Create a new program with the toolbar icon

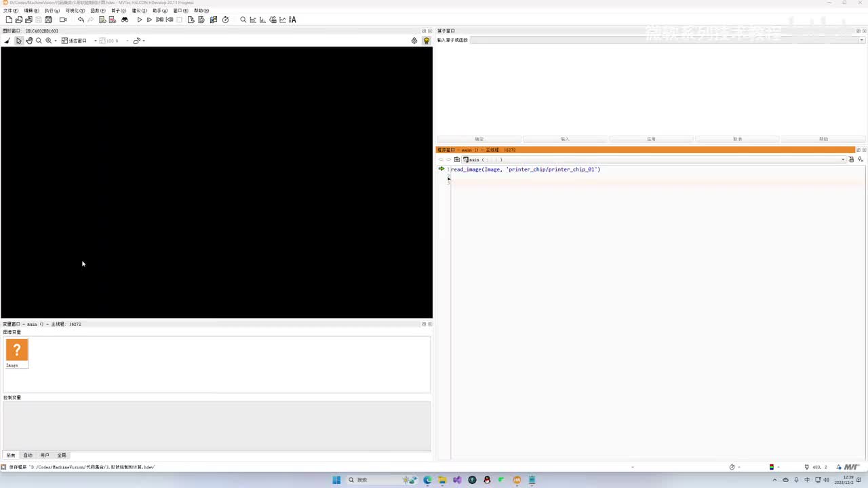tap(9, 20)
